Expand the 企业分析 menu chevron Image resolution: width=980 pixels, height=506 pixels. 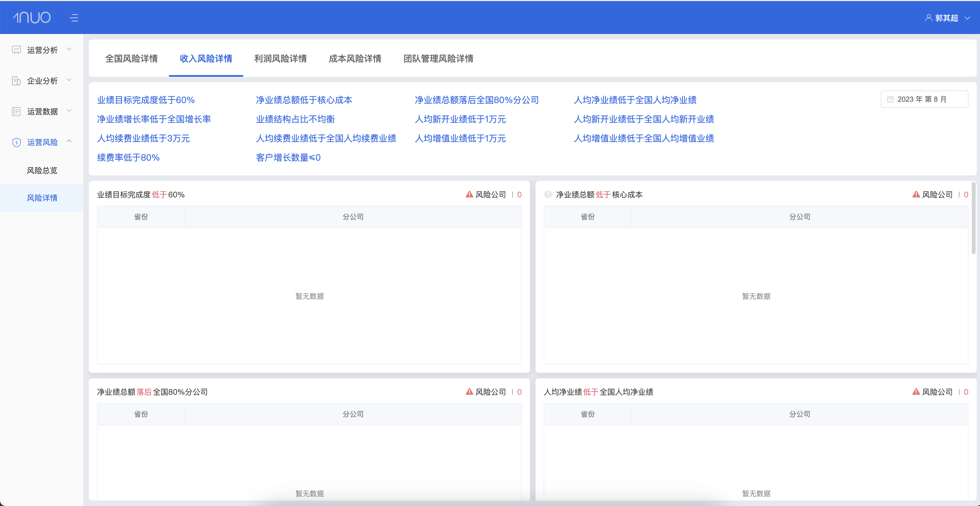pos(69,80)
